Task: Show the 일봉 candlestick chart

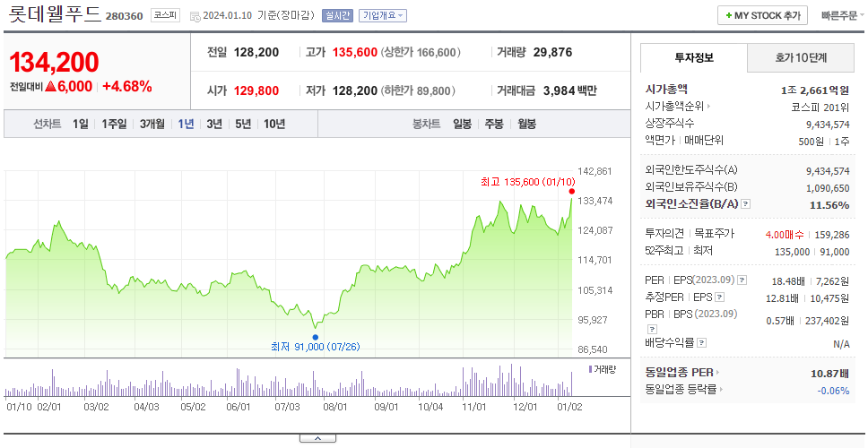Action: [462, 124]
